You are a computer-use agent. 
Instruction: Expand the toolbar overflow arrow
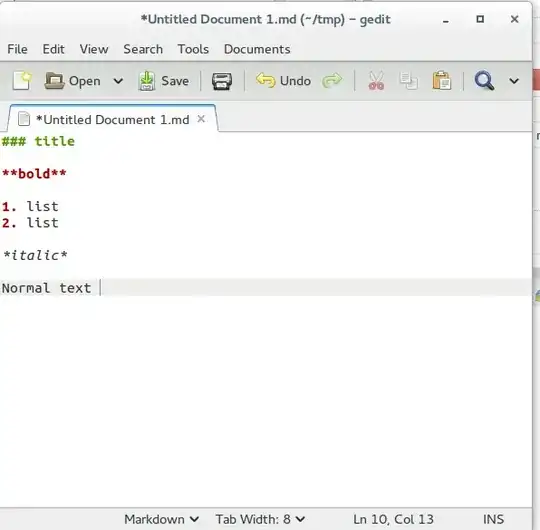(514, 81)
